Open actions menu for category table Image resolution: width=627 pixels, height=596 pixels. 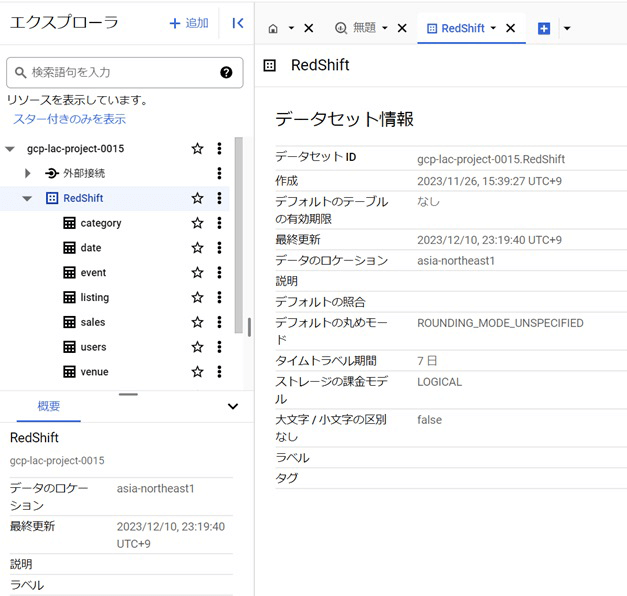pos(219,223)
